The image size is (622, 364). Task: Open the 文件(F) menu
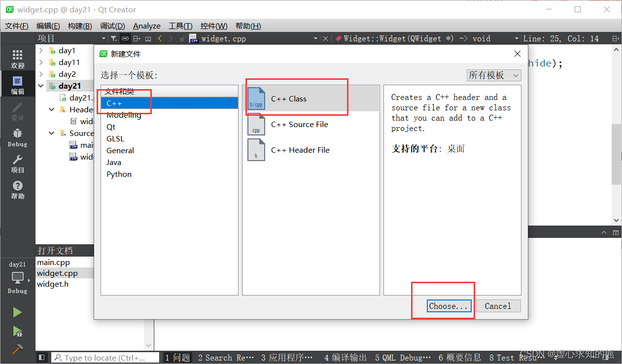coord(16,26)
